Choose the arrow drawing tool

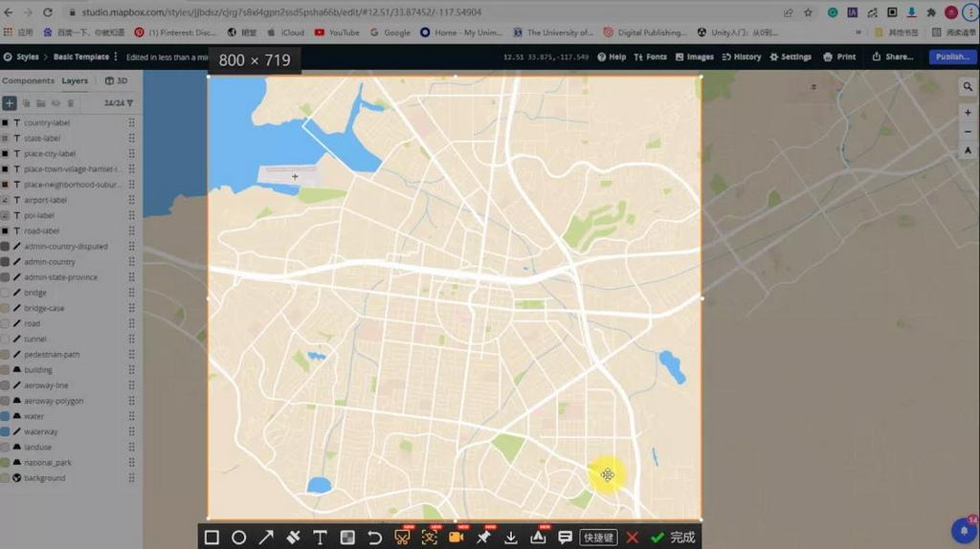(266, 538)
